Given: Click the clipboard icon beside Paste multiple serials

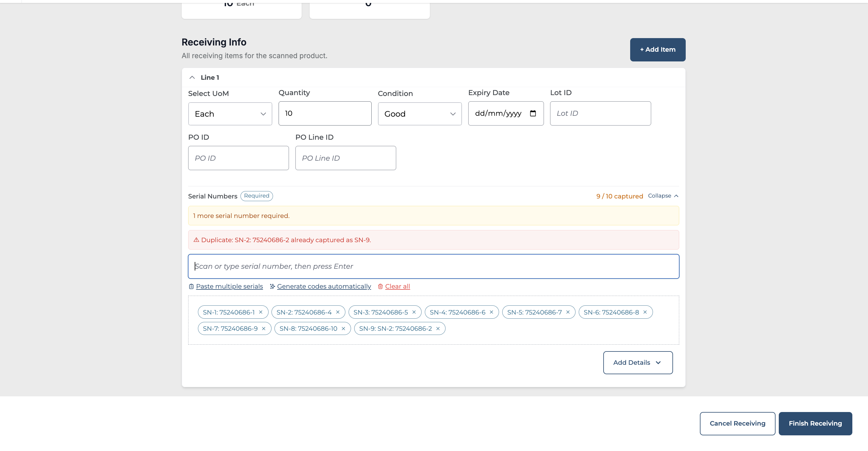Looking at the screenshot, I should pyautogui.click(x=191, y=286).
